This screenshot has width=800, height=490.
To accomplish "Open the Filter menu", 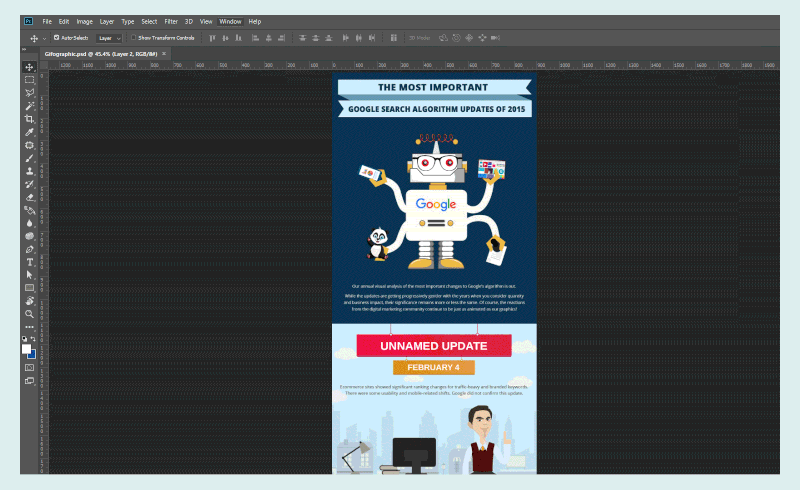I will click(171, 21).
